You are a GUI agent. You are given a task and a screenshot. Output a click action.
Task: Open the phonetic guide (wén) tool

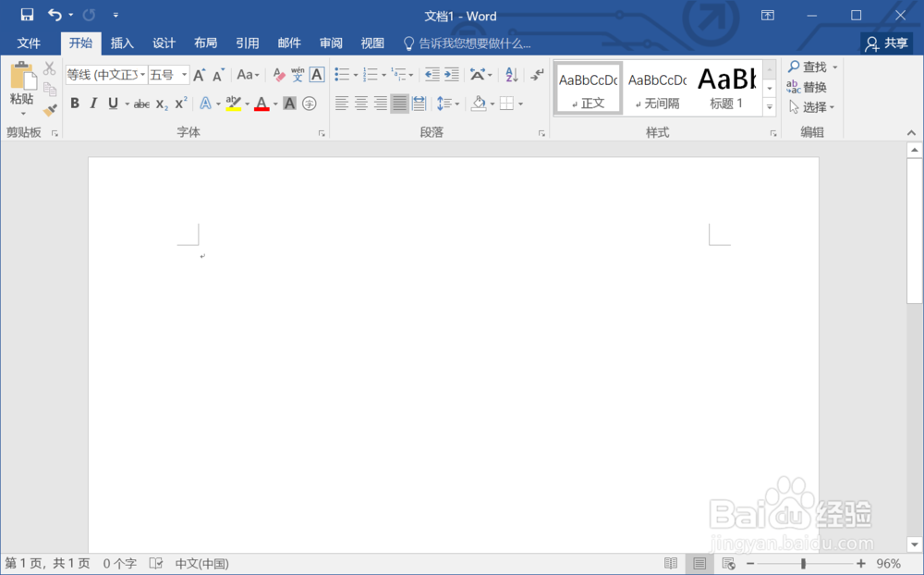coord(298,75)
